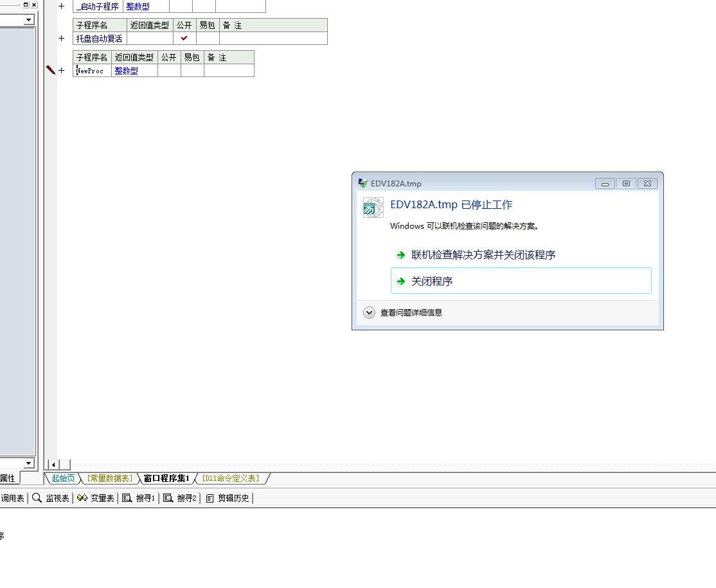Viewport: 716px width, 588px height.
Task: Toggle the 公开 cell of the NewProc row
Action: 170,70
